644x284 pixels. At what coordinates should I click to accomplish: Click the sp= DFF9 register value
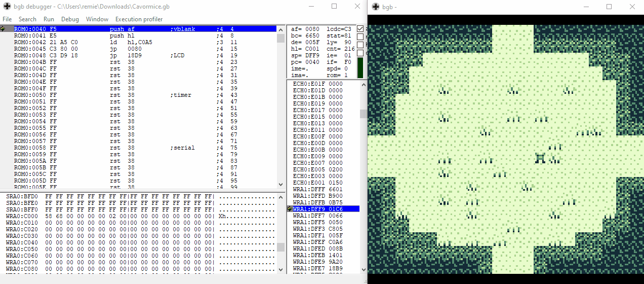(305, 55)
